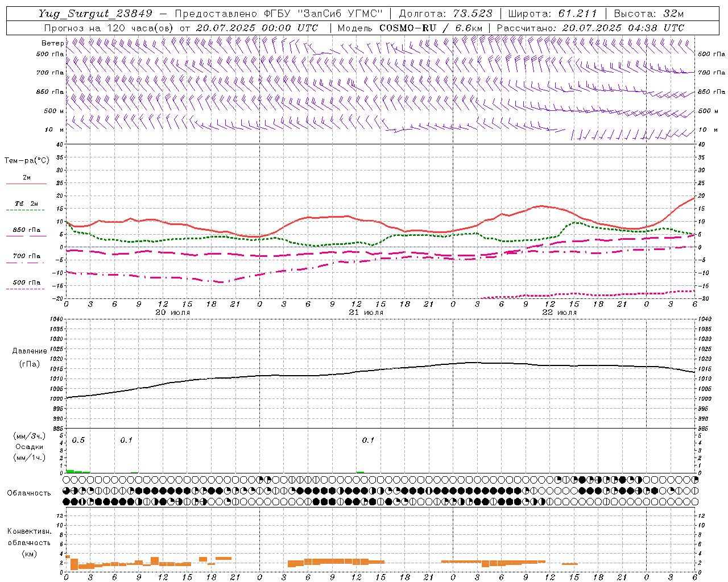Click the date label 20 июля

click(173, 313)
